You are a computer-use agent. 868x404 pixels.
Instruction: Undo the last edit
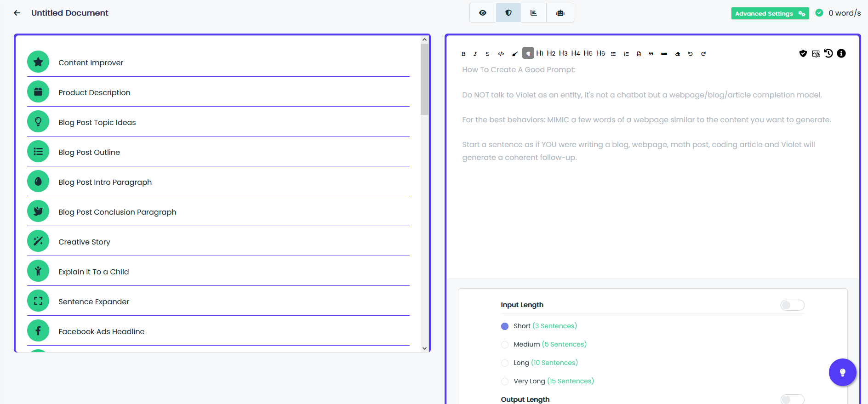(x=690, y=54)
